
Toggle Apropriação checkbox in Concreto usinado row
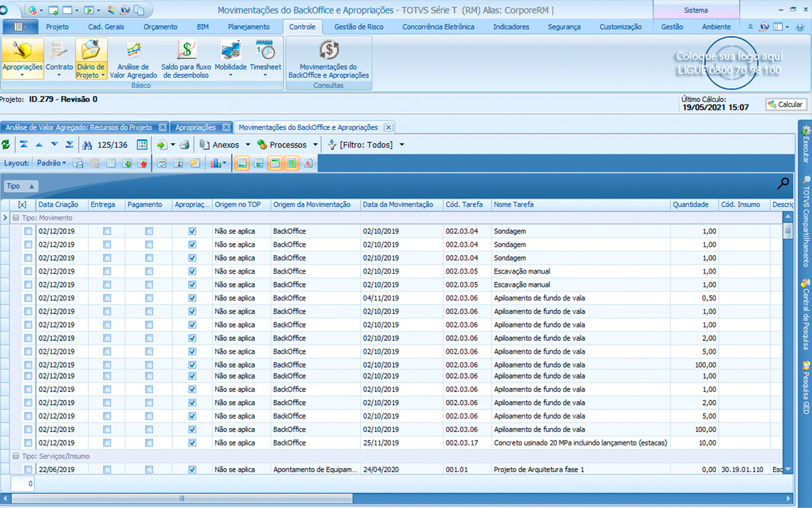coord(192,443)
